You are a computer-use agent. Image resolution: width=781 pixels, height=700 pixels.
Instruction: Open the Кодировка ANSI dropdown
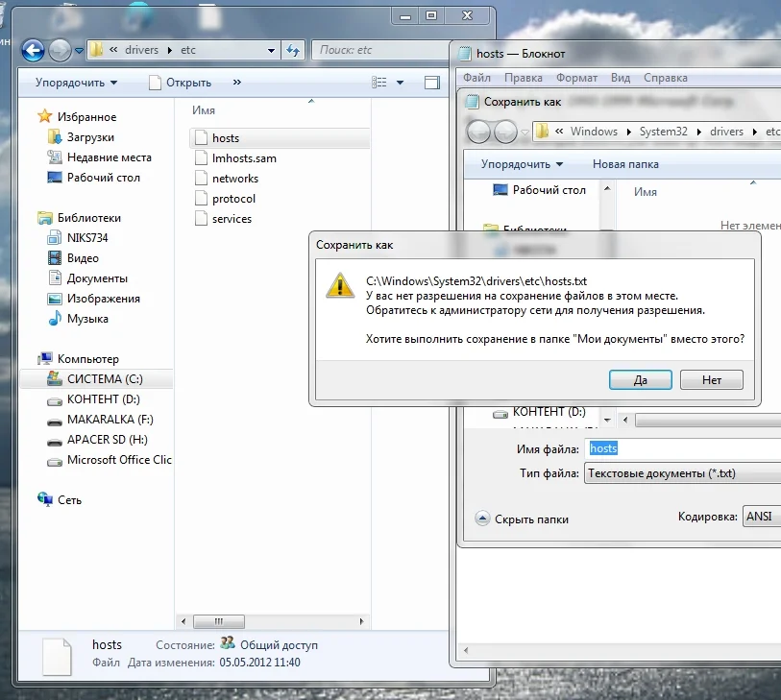click(x=759, y=516)
